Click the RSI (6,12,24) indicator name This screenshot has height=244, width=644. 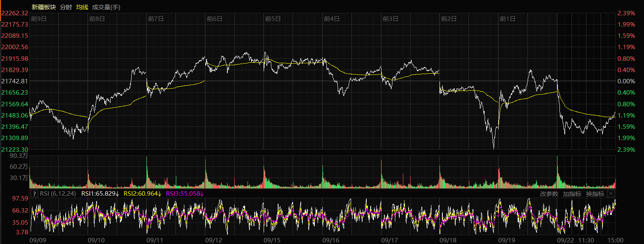click(58, 194)
